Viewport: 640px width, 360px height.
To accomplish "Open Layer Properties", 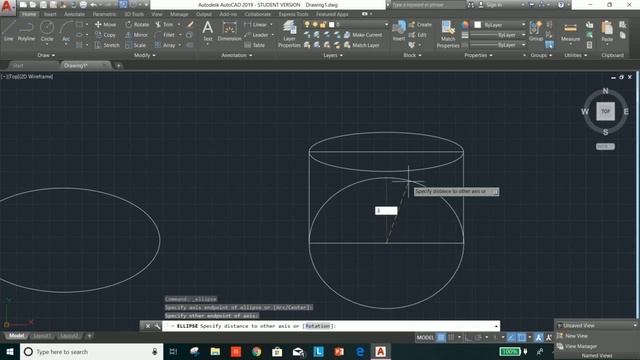I will point(289,34).
